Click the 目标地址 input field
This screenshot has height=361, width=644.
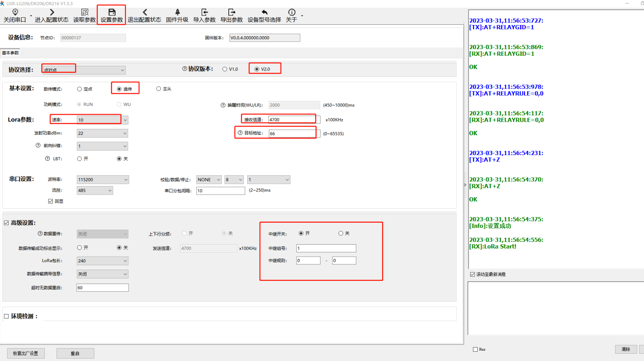click(x=292, y=134)
